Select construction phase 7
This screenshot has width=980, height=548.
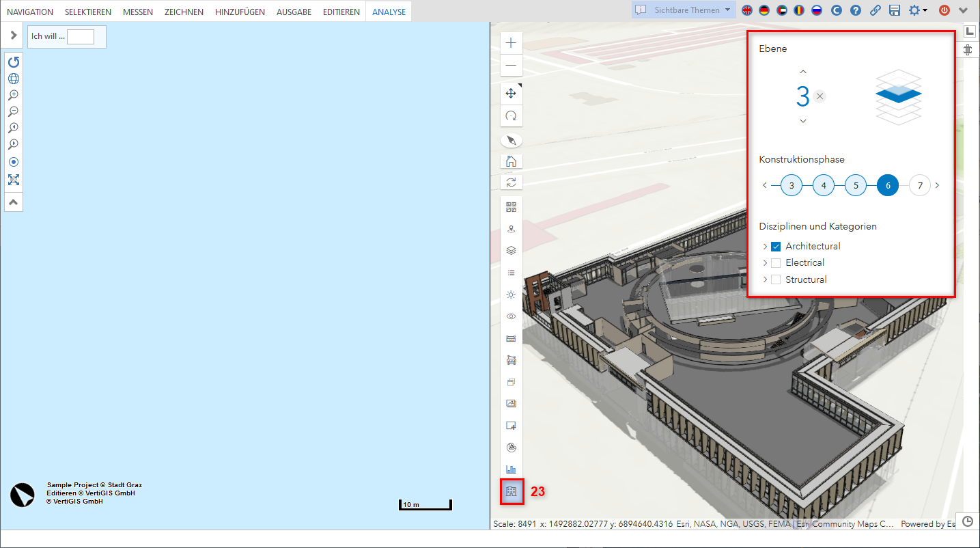(x=920, y=186)
